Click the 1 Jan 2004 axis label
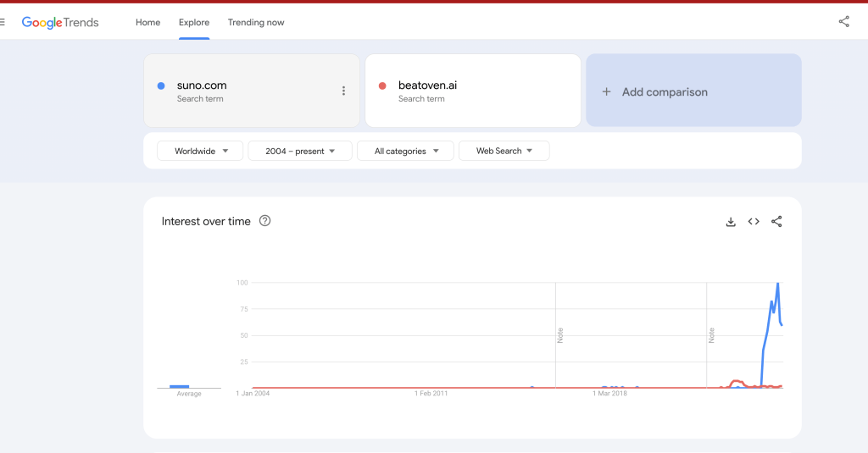Screen dimensions: 868x453 click(x=253, y=393)
